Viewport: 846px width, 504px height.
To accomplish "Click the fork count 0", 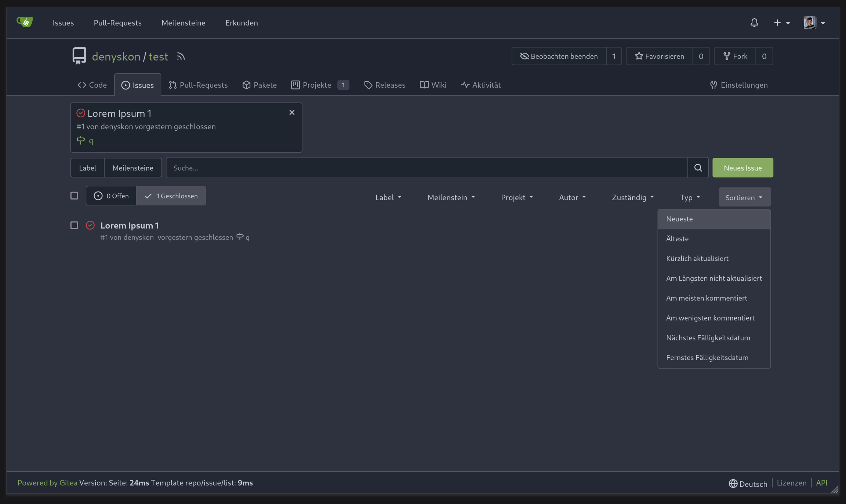I will [x=764, y=56].
